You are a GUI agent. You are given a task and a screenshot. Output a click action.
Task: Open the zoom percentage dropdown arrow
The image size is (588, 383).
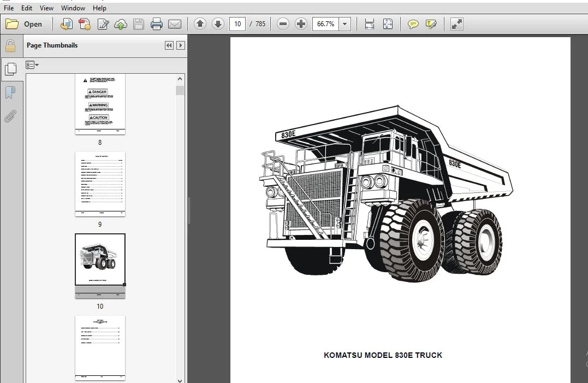click(345, 24)
